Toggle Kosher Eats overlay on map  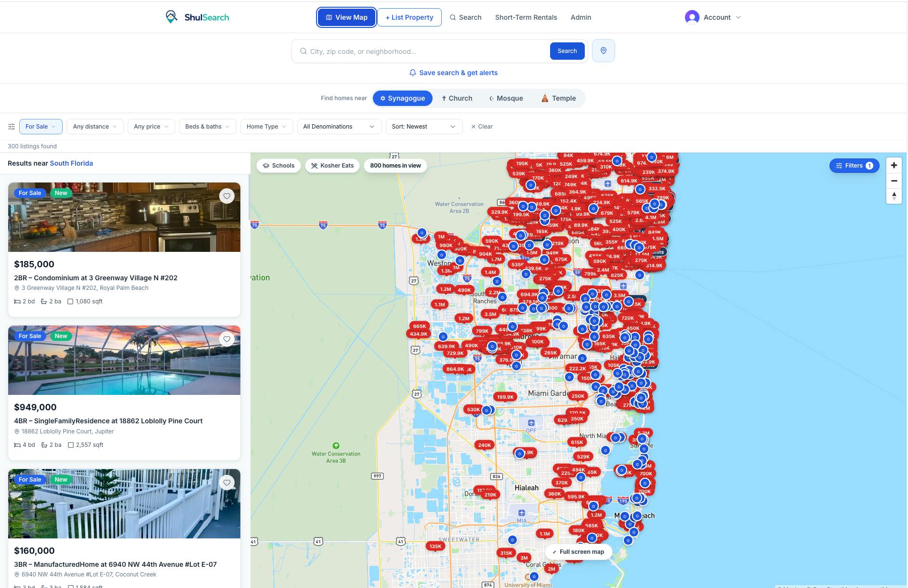(x=332, y=166)
